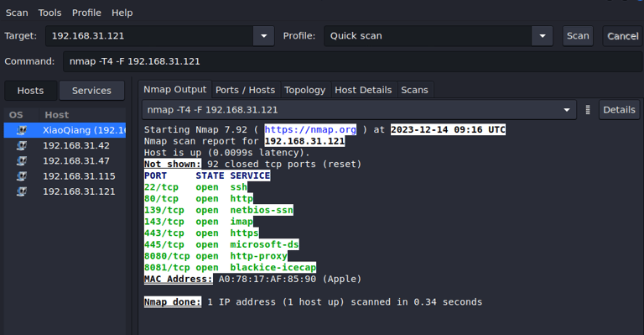The height and width of the screenshot is (335, 644).
Task: Click the output options icon beside Details
Action: 588,110
